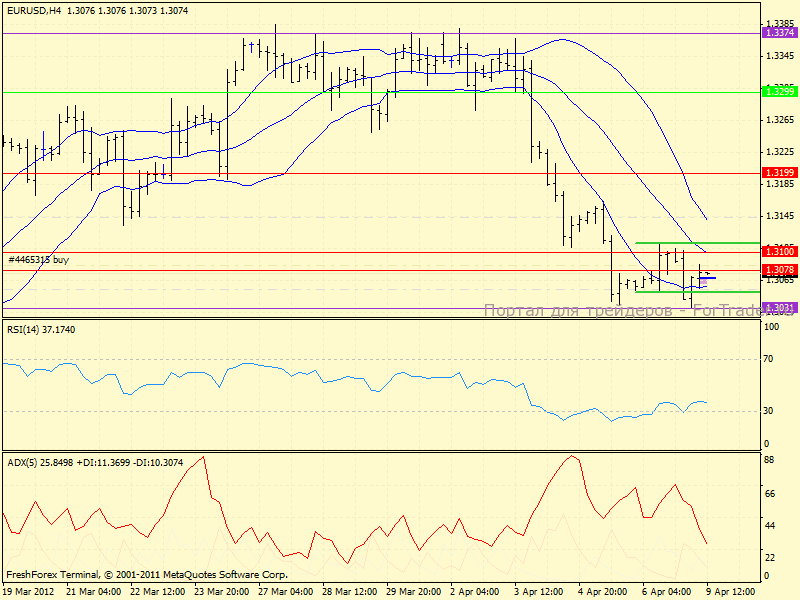Click the FreshForex Terminal copyright text
The image size is (800, 600).
pyautogui.click(x=147, y=575)
